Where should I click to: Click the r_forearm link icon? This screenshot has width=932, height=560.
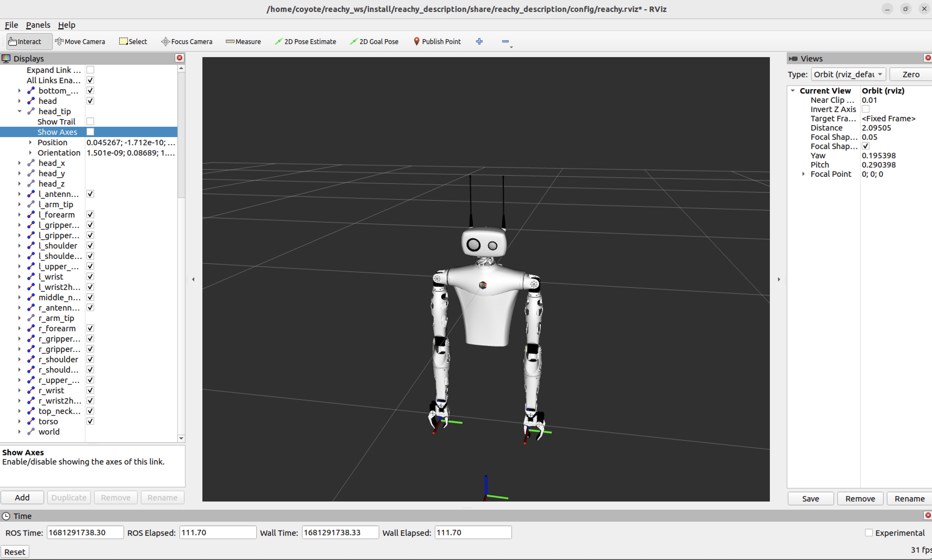coord(31,328)
